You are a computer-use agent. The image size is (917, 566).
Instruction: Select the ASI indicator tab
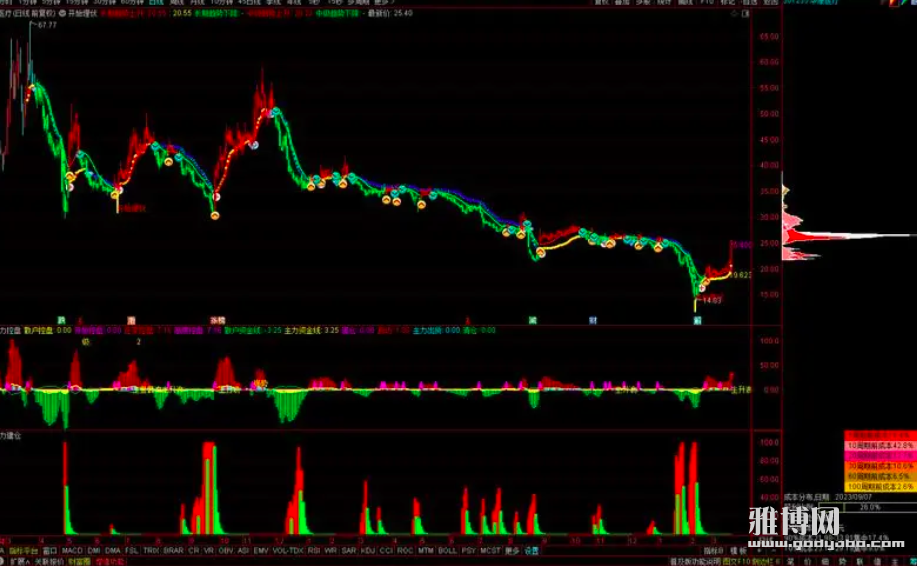point(243,550)
